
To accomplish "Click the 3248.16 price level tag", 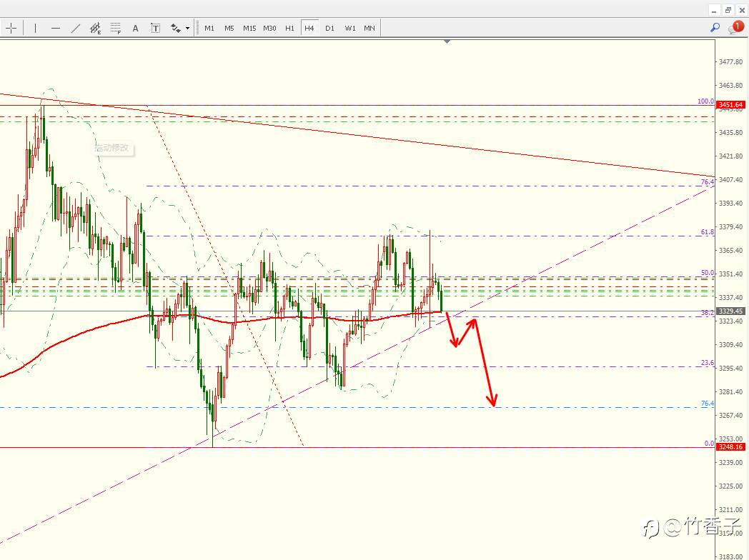I will click(x=731, y=447).
